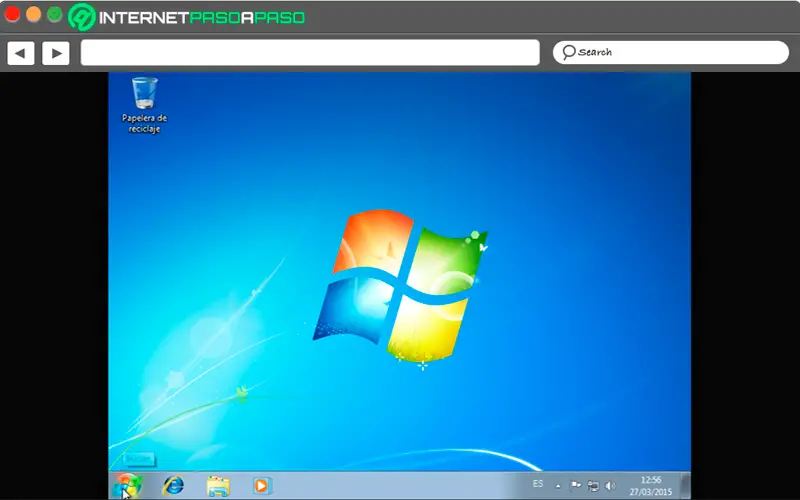Click the Search input field
Screen dimensions: 800x500
pos(671,53)
